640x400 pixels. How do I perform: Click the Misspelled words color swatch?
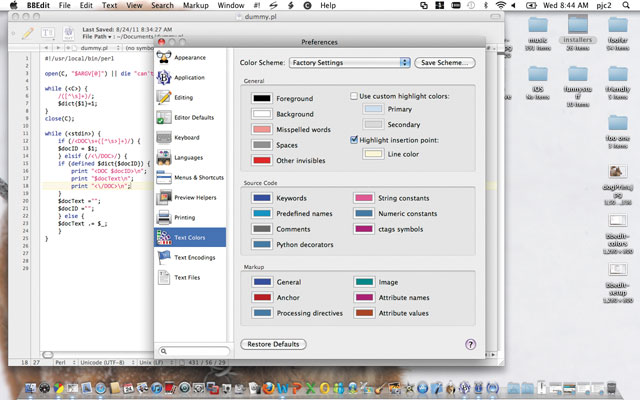[262, 129]
